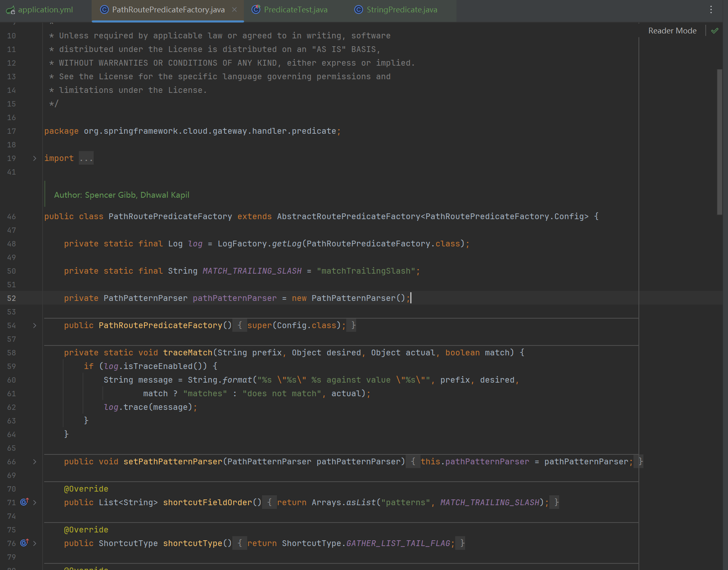Click the "patterns" string literal on line 71

click(x=406, y=503)
